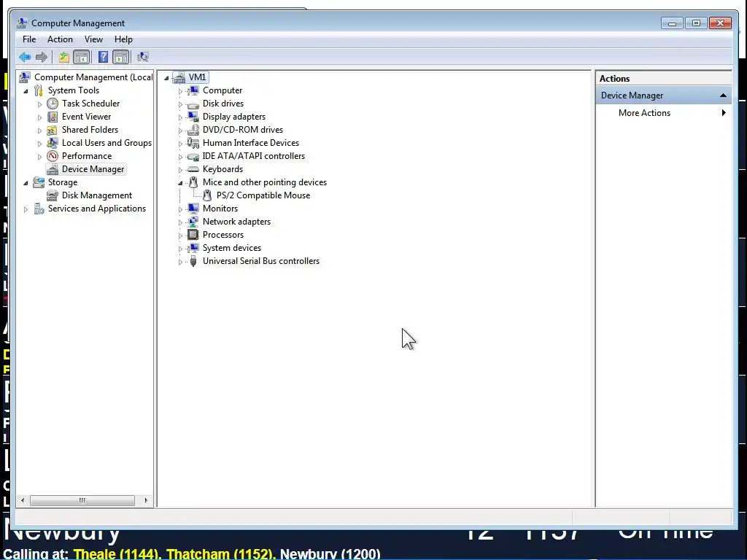Expand the Display adapters category arrow

click(180, 117)
